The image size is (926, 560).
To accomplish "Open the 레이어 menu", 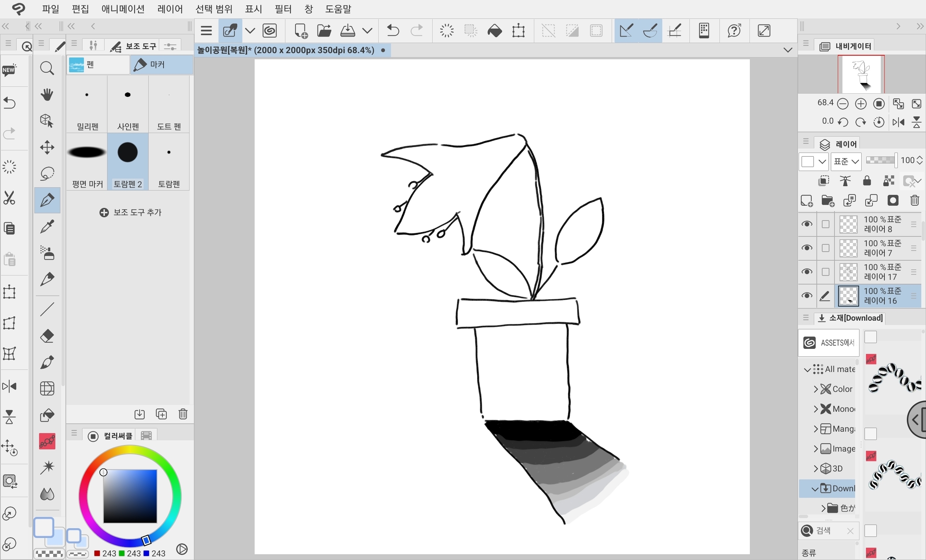I will [170, 9].
